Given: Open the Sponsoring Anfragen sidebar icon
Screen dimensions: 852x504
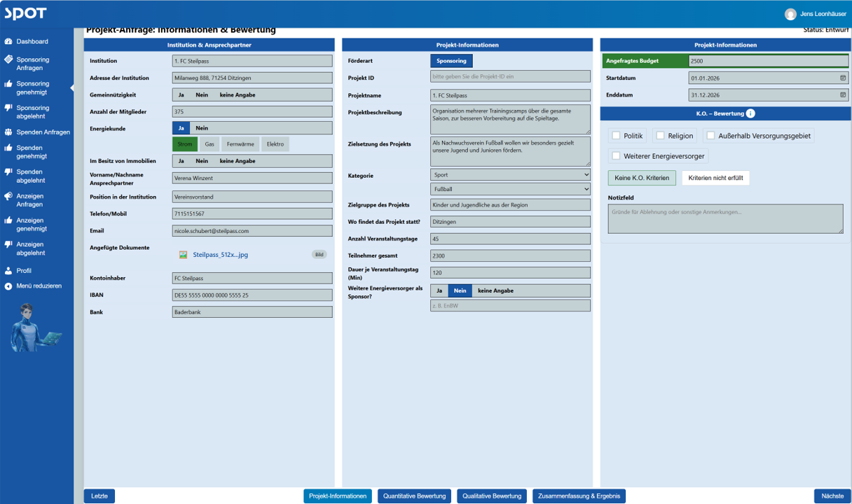Looking at the screenshot, I should point(8,59).
